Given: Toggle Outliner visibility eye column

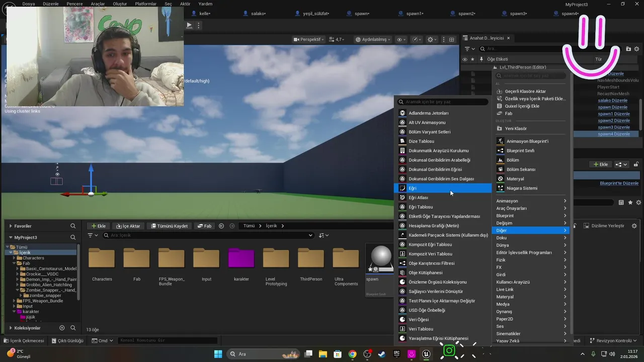Looking at the screenshot, I should [464, 59].
